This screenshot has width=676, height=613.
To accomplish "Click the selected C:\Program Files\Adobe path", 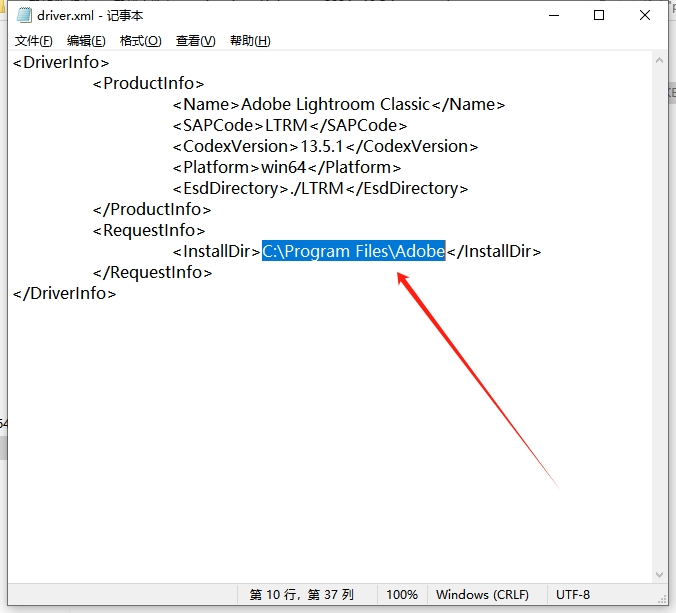I will [354, 251].
